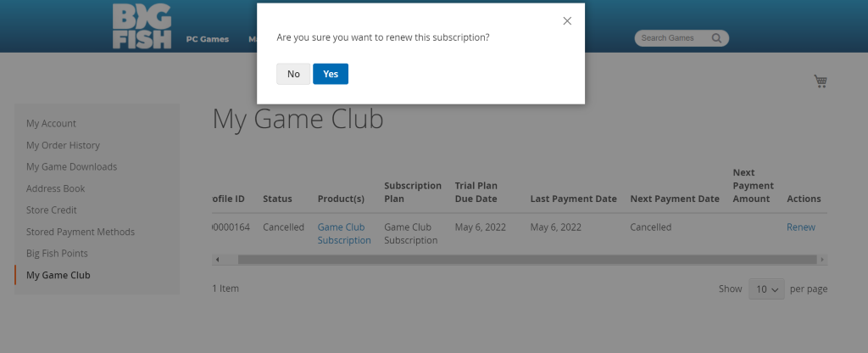The image size is (868, 353).
Task: Click the search magnifier icon
Action: click(x=716, y=38)
